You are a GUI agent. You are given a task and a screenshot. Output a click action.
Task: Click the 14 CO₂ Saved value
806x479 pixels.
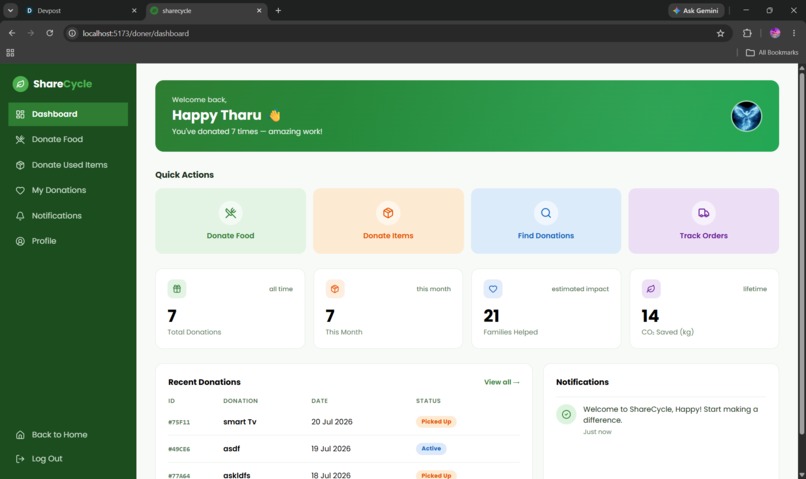coord(650,316)
